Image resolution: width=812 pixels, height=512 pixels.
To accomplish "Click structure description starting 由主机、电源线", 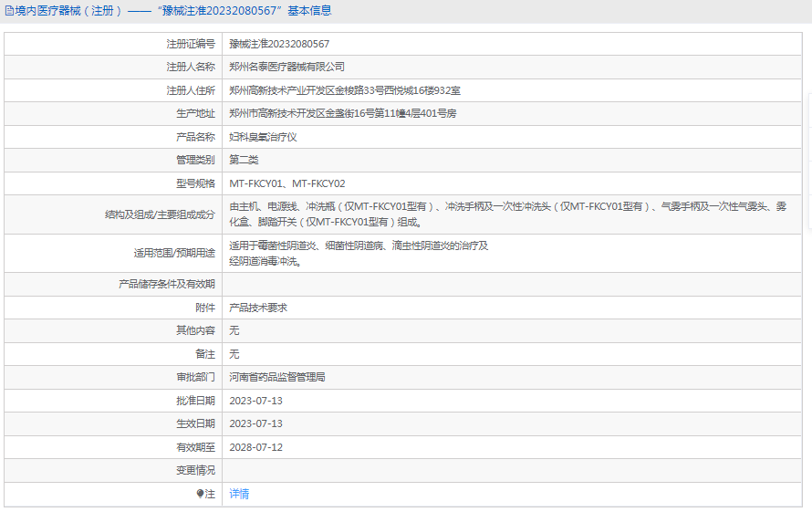I will tap(508, 214).
